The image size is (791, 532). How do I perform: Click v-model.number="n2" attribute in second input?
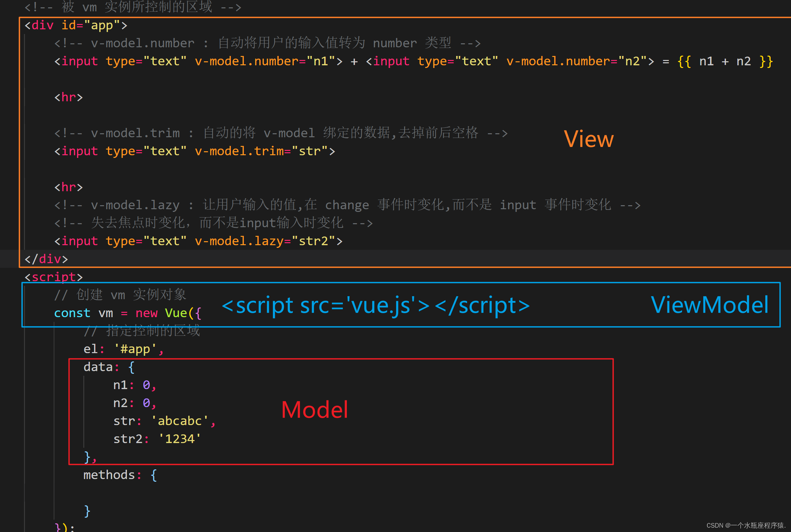click(576, 61)
